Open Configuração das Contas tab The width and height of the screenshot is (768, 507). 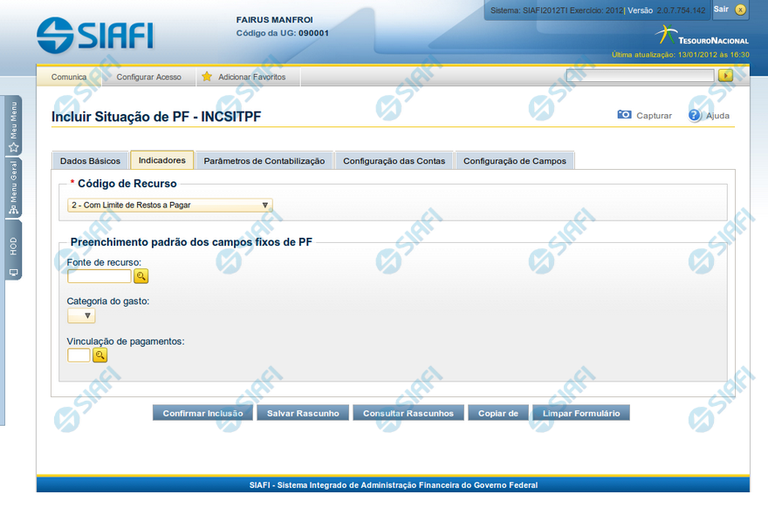coord(394,161)
